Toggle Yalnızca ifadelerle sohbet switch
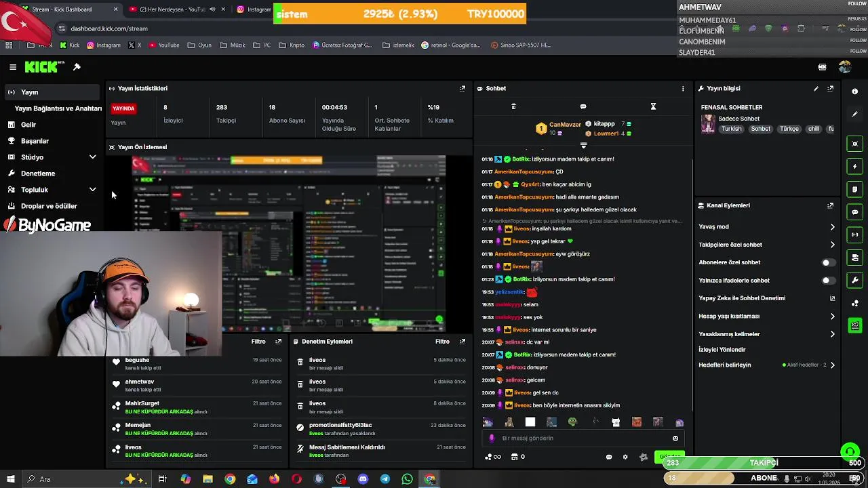 coord(829,280)
